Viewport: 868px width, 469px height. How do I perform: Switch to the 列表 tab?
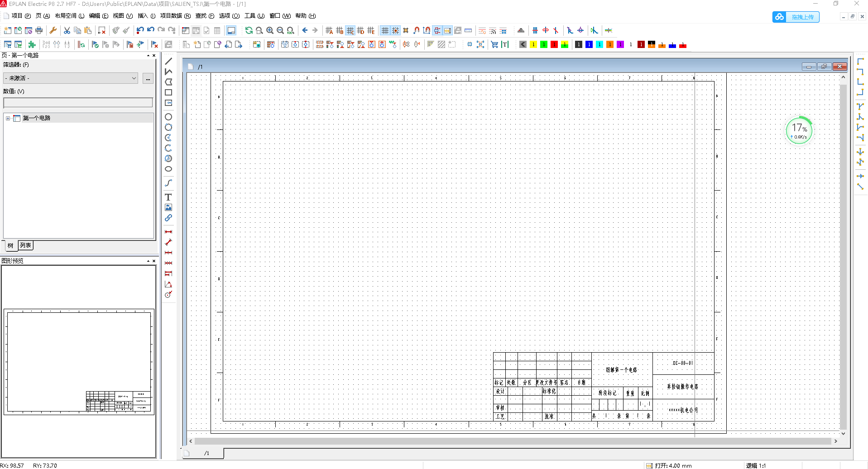click(25, 245)
